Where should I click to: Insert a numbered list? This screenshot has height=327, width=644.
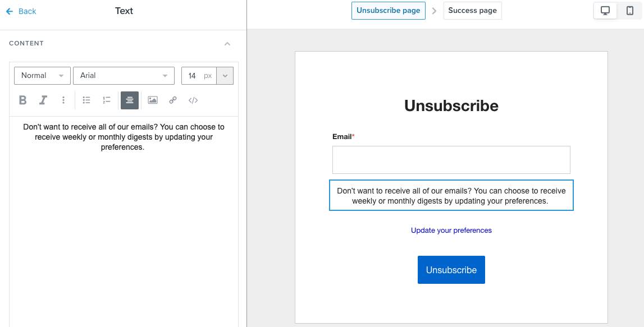point(107,100)
